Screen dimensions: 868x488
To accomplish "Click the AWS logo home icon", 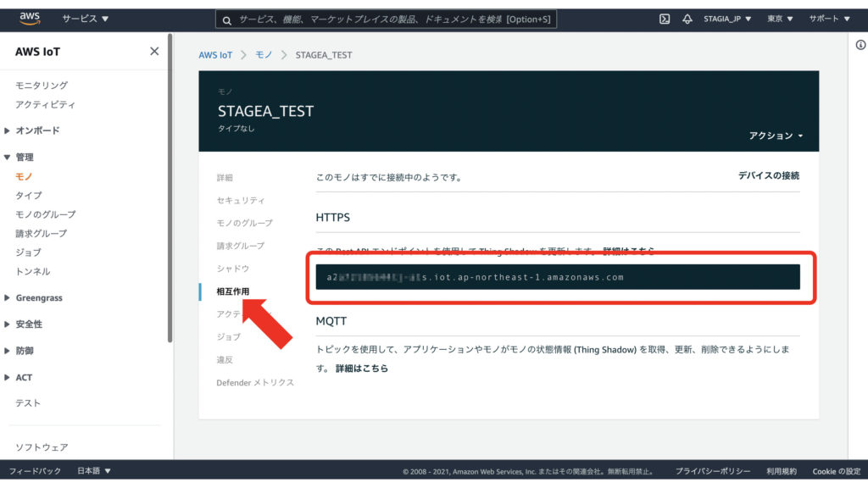I will (x=29, y=18).
